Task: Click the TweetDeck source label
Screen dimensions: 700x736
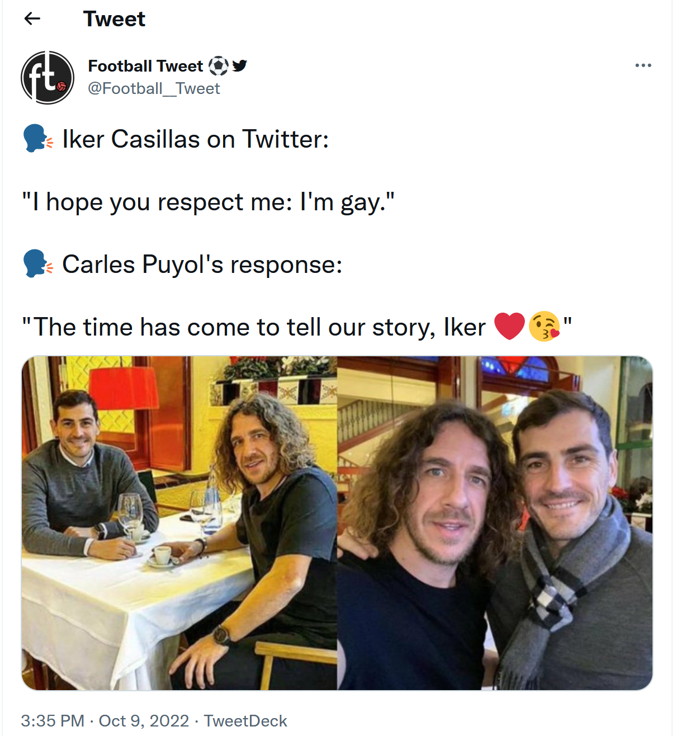Action: pos(245,721)
